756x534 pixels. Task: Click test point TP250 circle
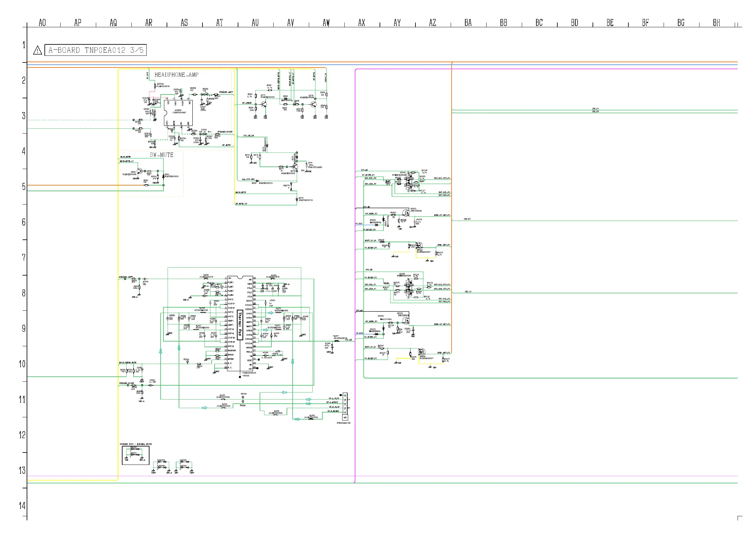[188, 362]
